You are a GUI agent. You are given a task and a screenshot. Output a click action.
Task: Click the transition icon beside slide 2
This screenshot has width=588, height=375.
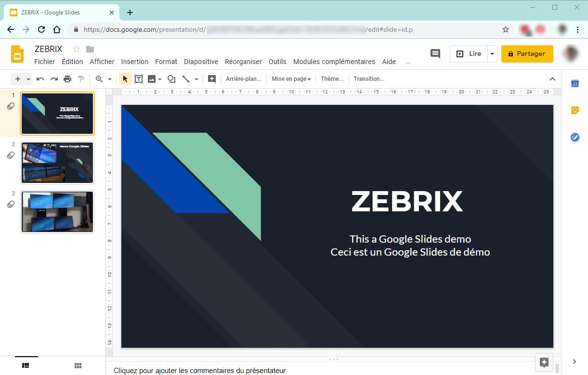tap(11, 155)
